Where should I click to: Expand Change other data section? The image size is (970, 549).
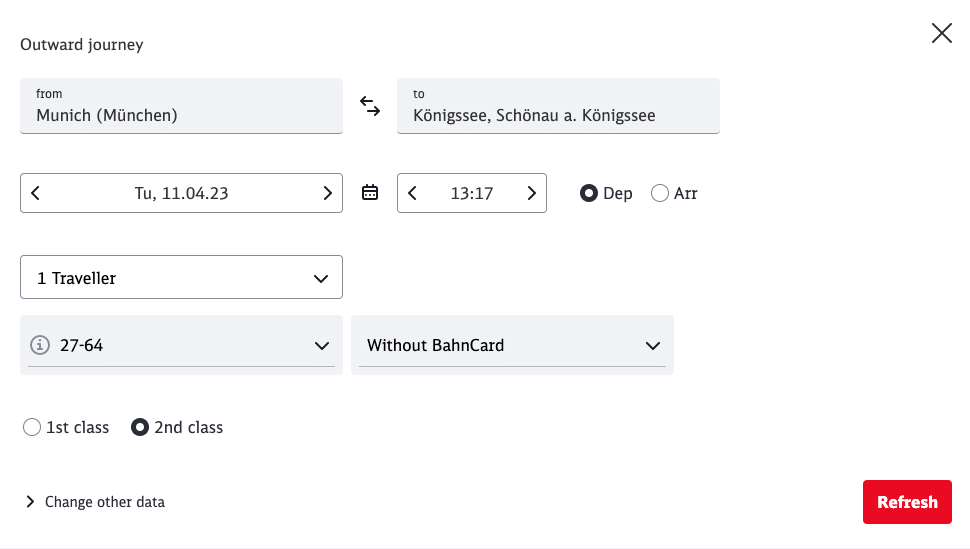point(95,502)
